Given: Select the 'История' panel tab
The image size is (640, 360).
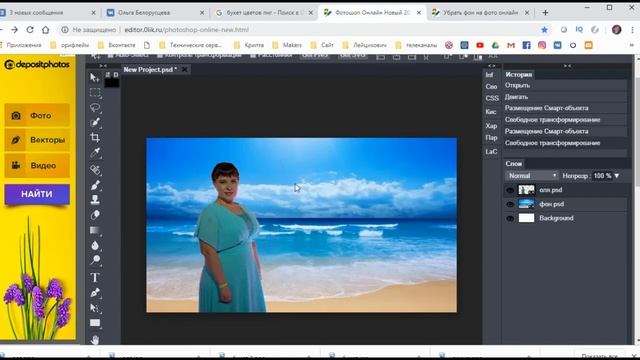Looking at the screenshot, I should tap(518, 75).
